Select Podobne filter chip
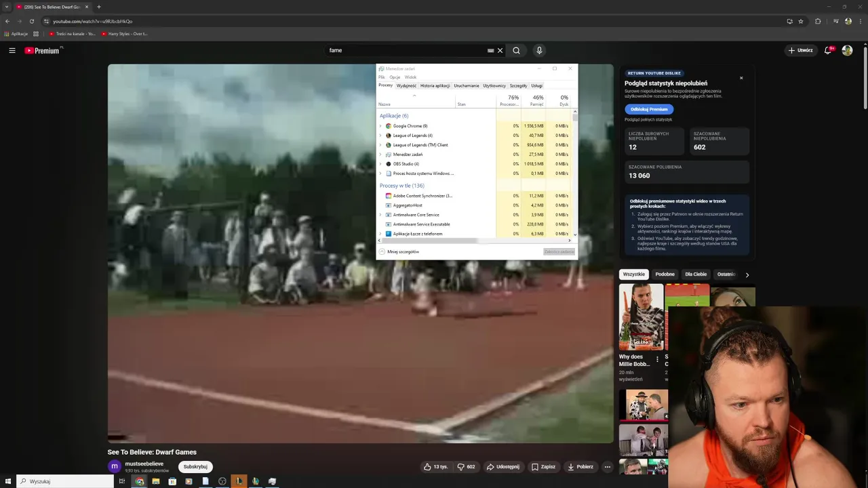 [665, 274]
